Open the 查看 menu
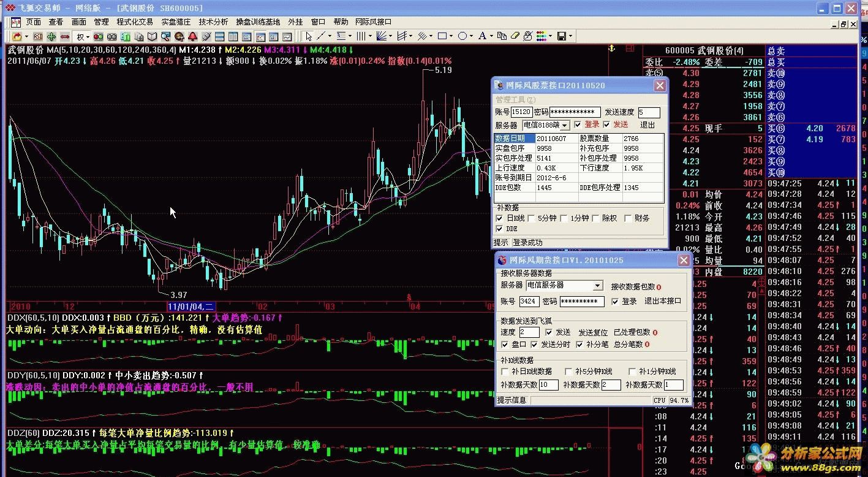The width and height of the screenshot is (868, 477). [56, 21]
